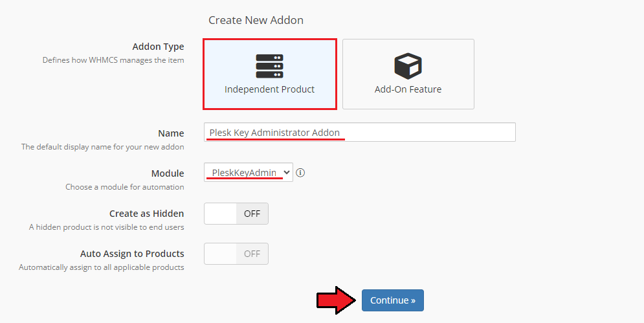This screenshot has height=323, width=644.
Task: Click 'Choose a module for automation' text
Action: pyautogui.click(x=125, y=187)
